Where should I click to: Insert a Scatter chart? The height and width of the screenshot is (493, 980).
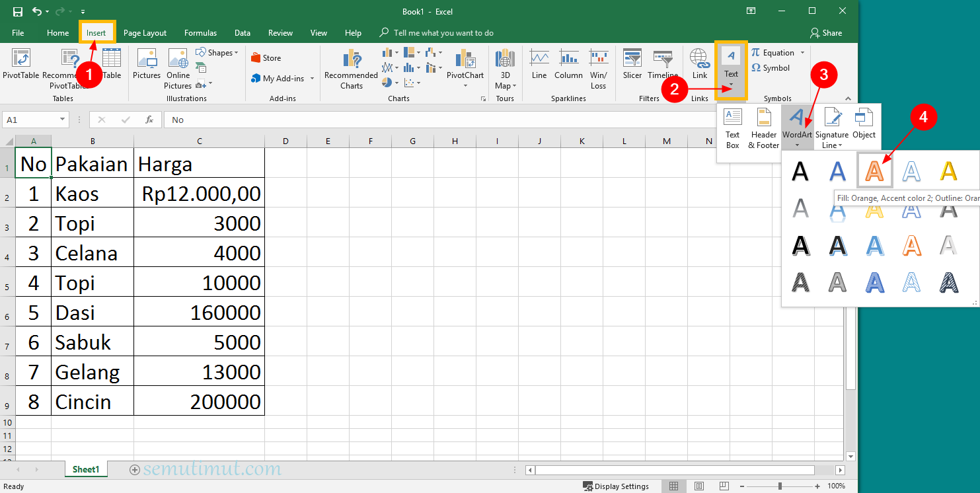click(x=410, y=83)
